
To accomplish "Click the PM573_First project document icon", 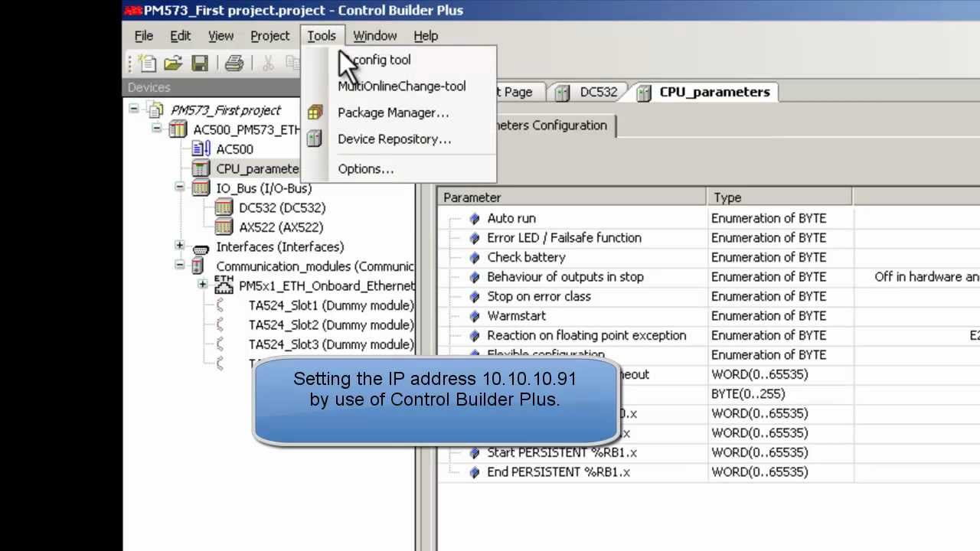I will (157, 110).
